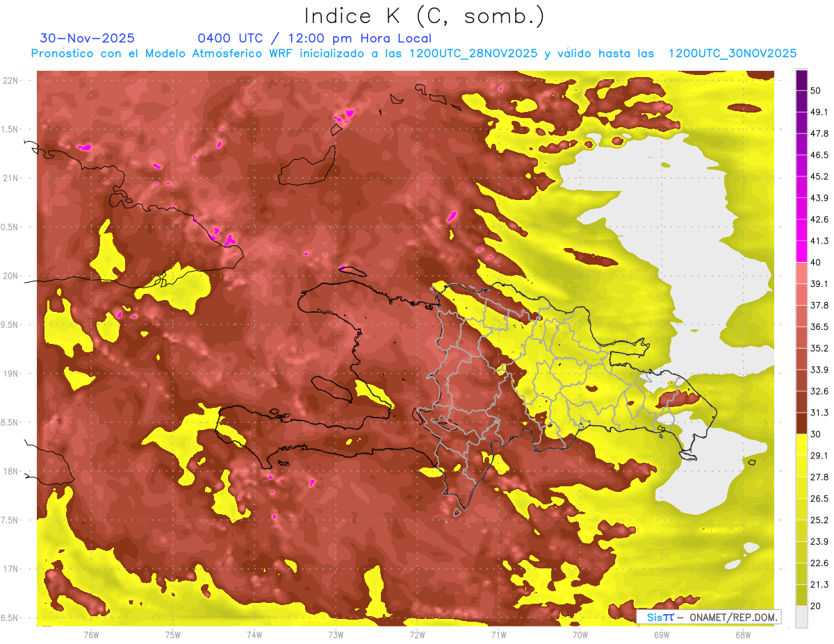Viewport: 834px width, 644px height.
Task: Click the "76W" longitude axis label
Action: pos(91,635)
